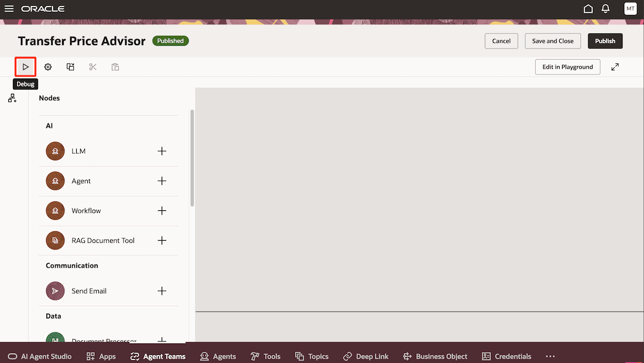Click the layout arrange icon in toolbar

(71, 67)
